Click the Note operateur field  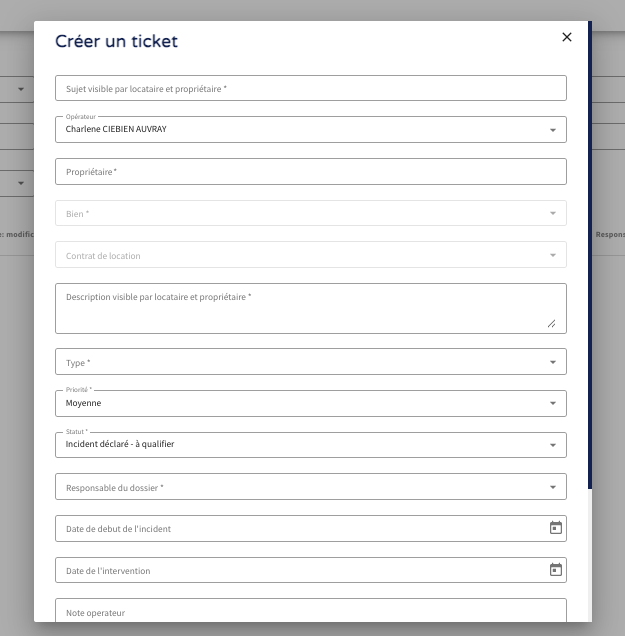pyautogui.click(x=310, y=611)
